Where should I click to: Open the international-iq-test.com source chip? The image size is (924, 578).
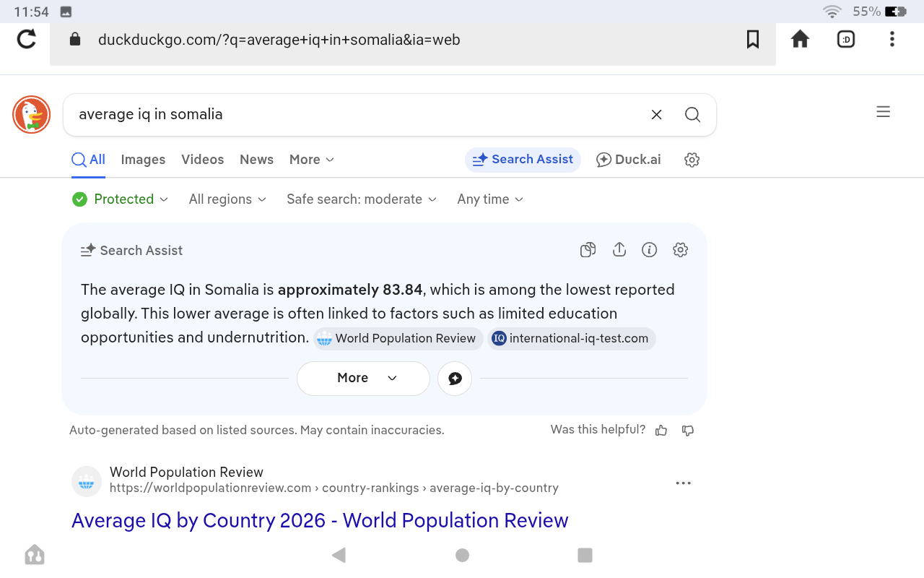tap(572, 338)
